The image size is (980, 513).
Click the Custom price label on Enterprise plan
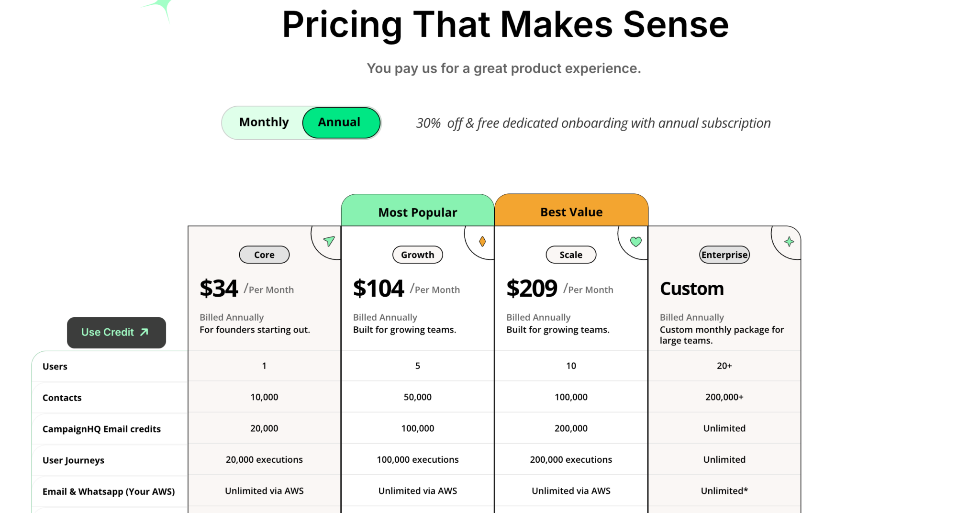point(691,289)
